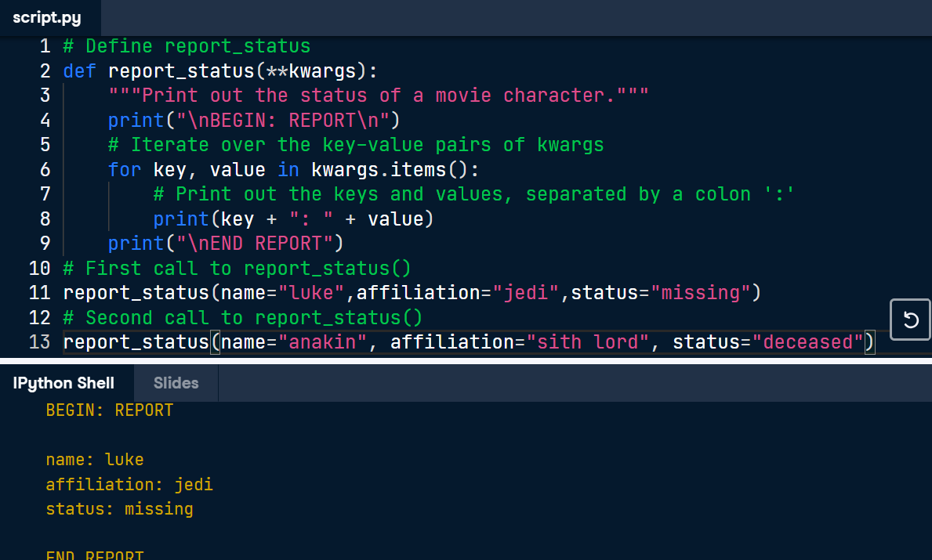
Task: Click the print(key + ": " + value) line
Action: point(293,219)
